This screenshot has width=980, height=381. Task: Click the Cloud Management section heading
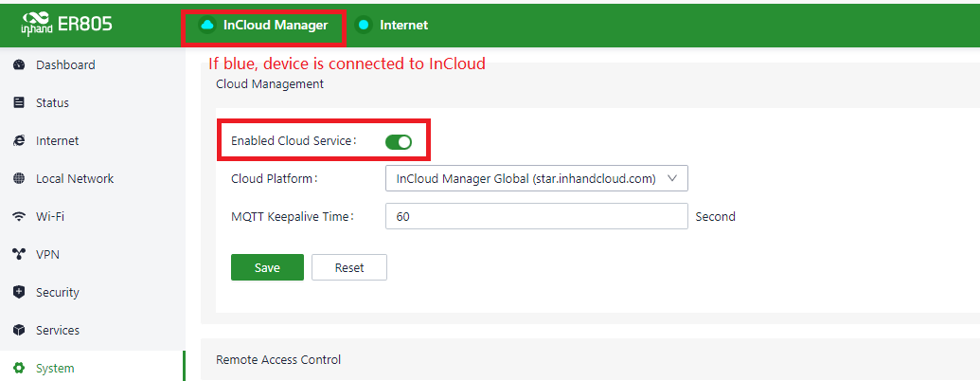click(x=269, y=83)
